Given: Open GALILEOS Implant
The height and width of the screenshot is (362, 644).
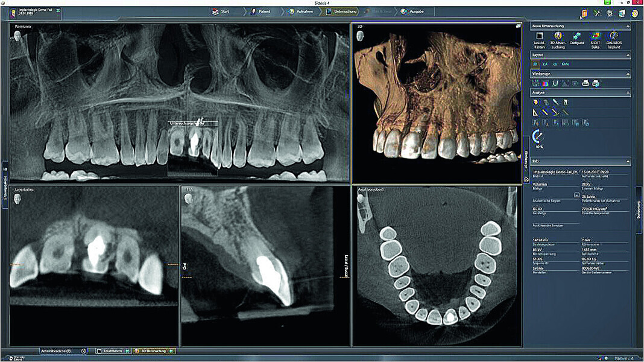Looking at the screenshot, I should tap(614, 40).
